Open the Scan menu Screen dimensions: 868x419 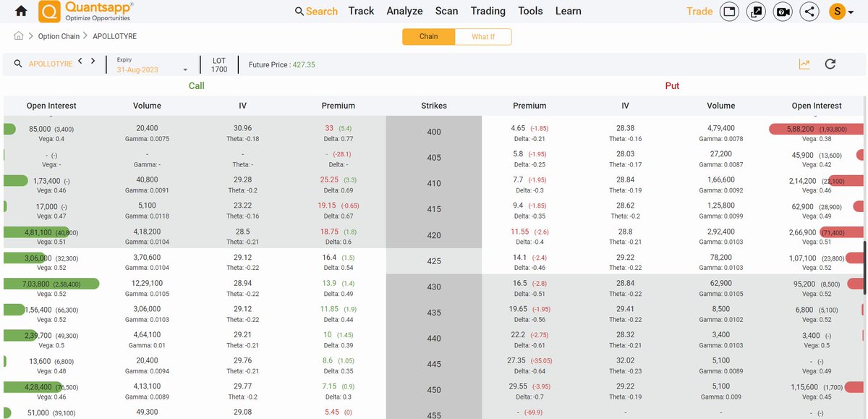pyautogui.click(x=446, y=11)
